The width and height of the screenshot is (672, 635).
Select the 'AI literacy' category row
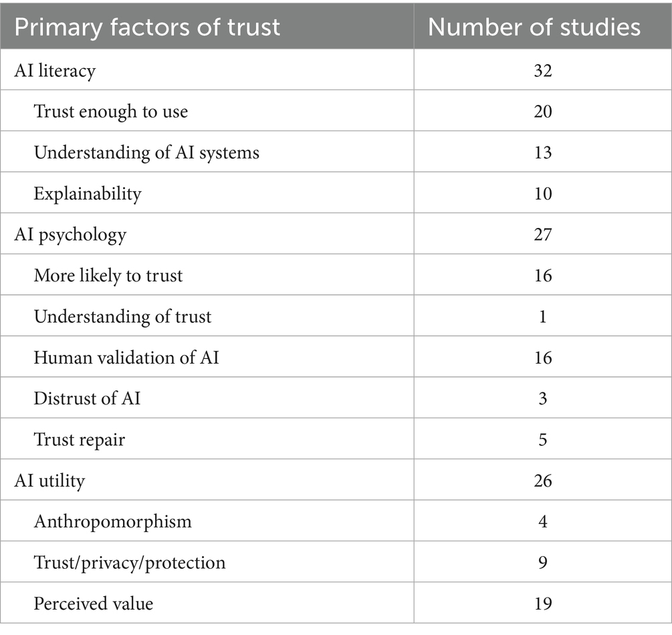tap(55, 70)
